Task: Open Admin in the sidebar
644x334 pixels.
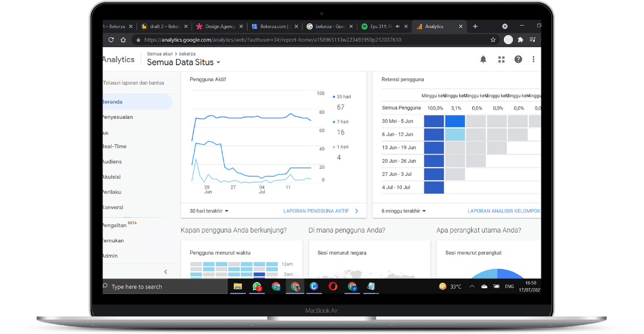Action: tap(110, 255)
